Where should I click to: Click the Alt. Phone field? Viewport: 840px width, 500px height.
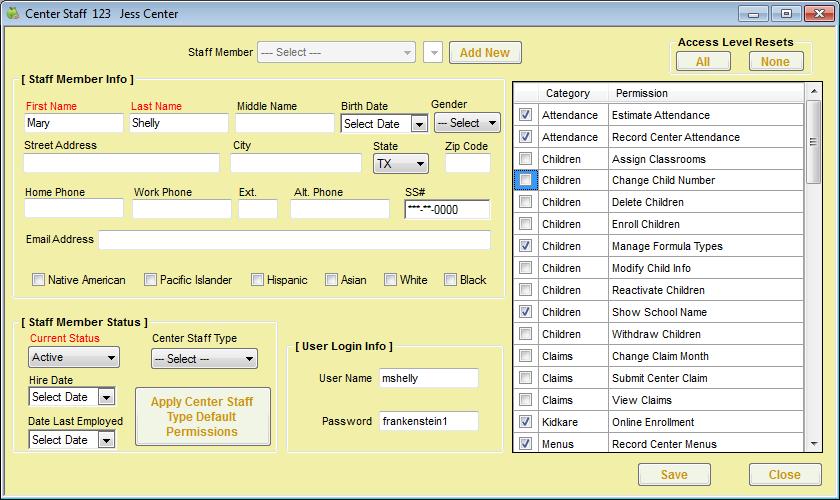(340, 208)
